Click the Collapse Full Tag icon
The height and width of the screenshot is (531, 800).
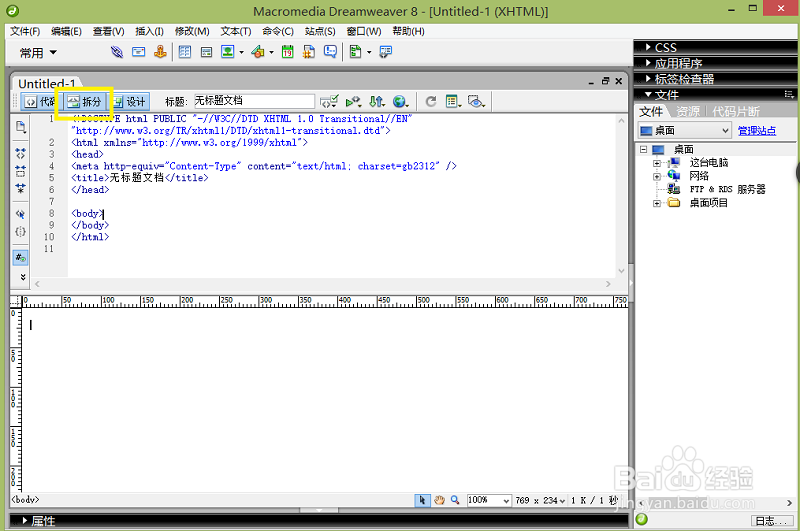20,153
